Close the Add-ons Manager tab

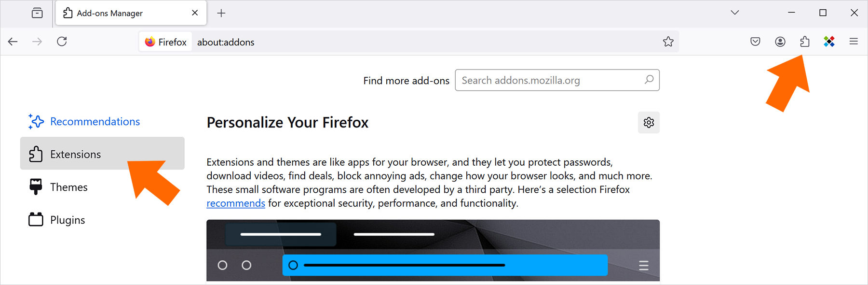[x=195, y=13]
